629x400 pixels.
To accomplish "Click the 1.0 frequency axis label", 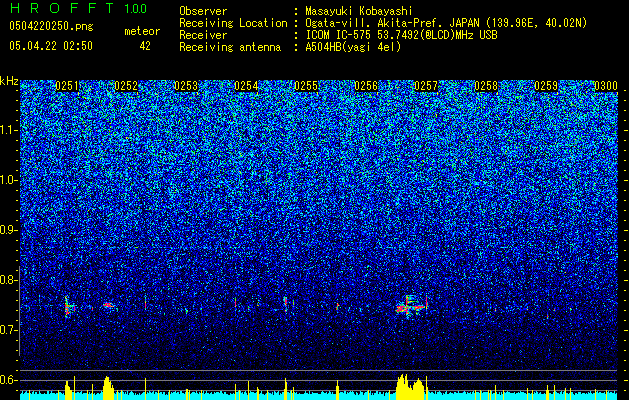I will [x=8, y=180].
